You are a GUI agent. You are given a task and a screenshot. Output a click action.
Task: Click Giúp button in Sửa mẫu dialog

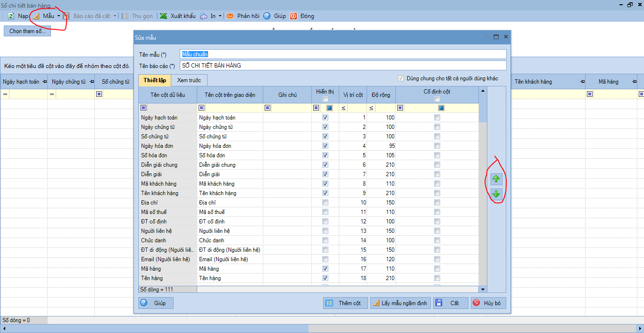(x=156, y=303)
